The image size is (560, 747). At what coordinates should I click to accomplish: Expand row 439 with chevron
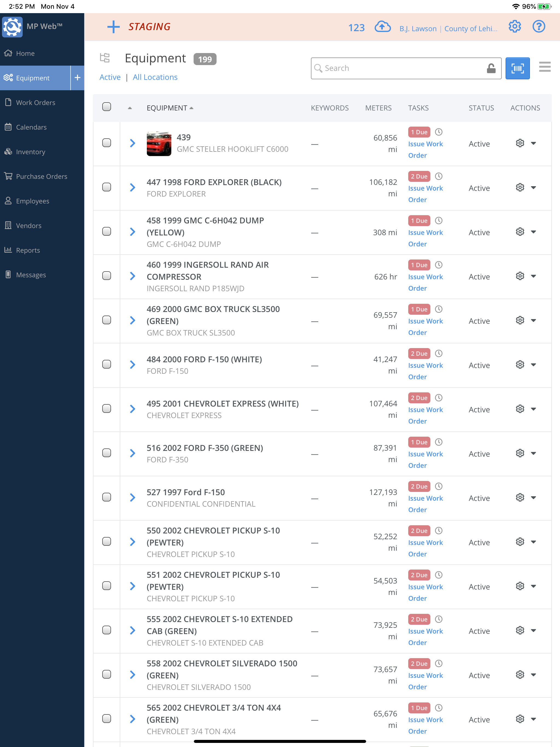[132, 143]
